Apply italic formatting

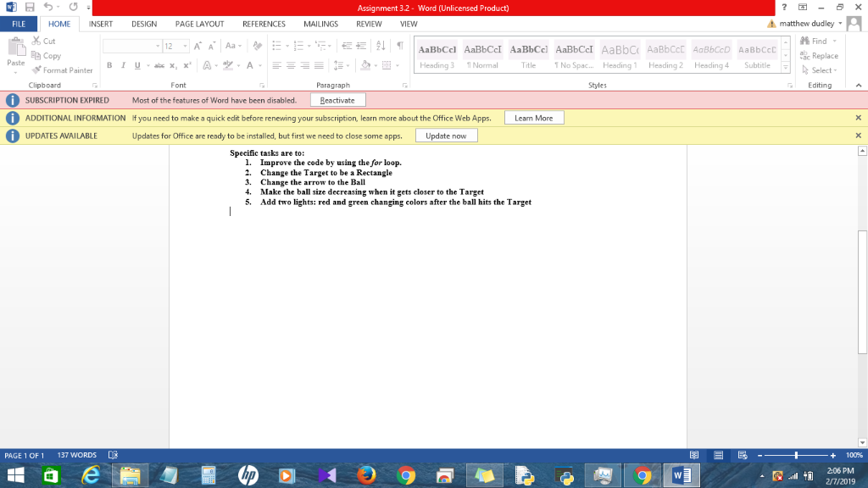tap(124, 64)
